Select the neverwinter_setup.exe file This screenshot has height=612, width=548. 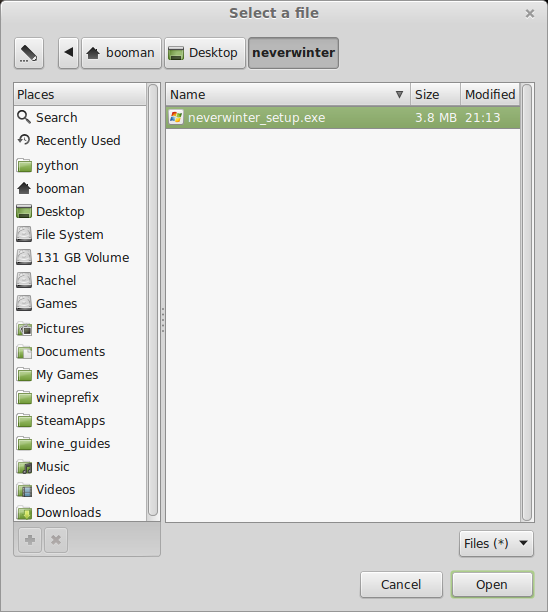pyautogui.click(x=343, y=117)
